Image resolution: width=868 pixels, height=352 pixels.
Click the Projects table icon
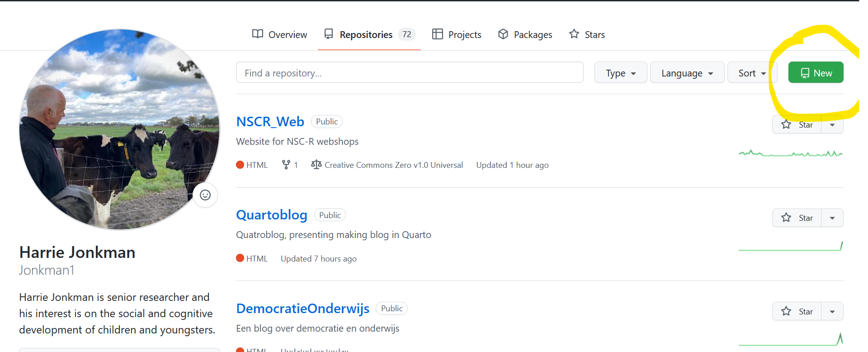tap(437, 34)
